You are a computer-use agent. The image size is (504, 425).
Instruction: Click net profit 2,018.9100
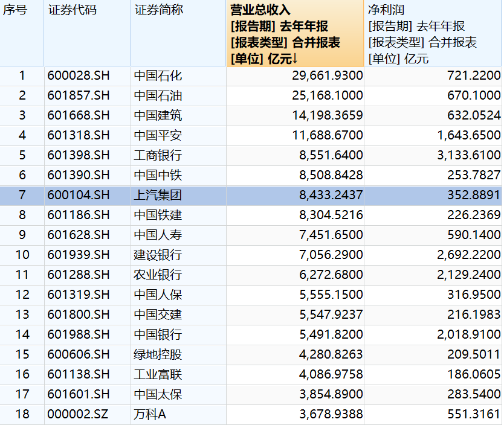tap(468, 334)
